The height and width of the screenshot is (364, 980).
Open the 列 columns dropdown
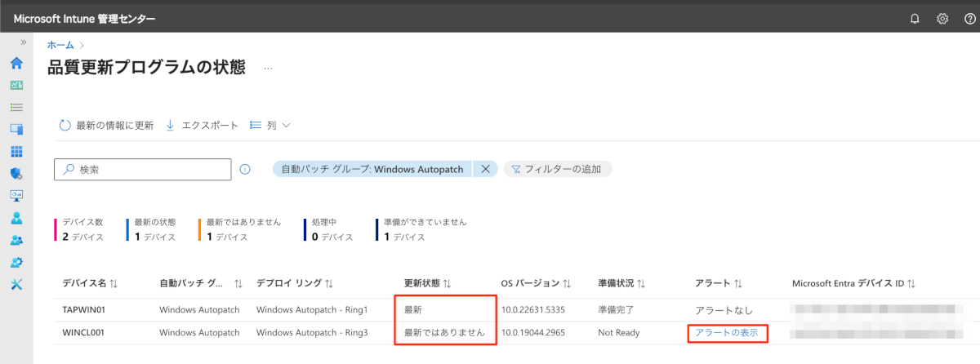point(270,125)
